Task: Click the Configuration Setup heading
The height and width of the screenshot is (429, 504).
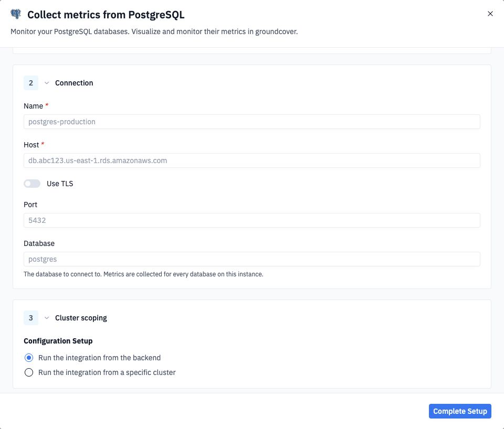Action: pyautogui.click(x=58, y=341)
